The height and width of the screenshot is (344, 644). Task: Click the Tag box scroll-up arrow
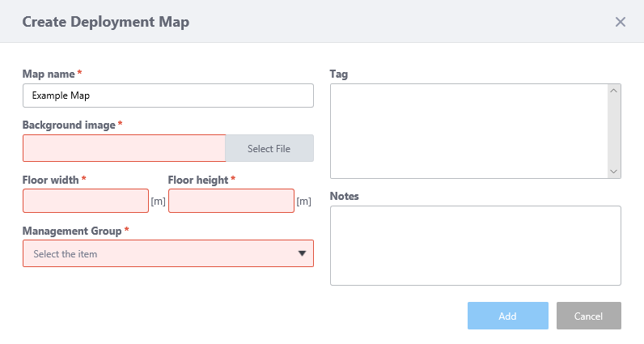click(x=614, y=90)
